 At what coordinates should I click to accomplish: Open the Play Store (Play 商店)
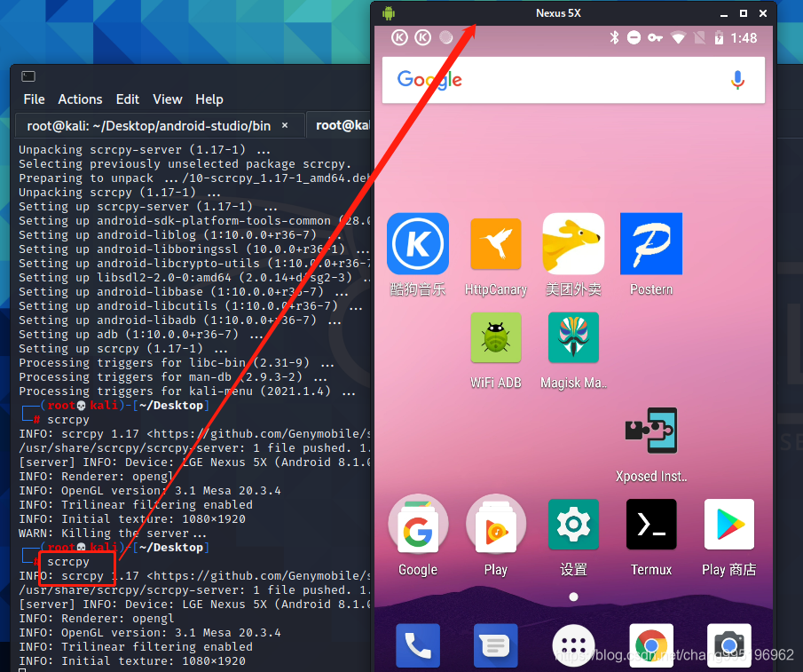(x=728, y=525)
